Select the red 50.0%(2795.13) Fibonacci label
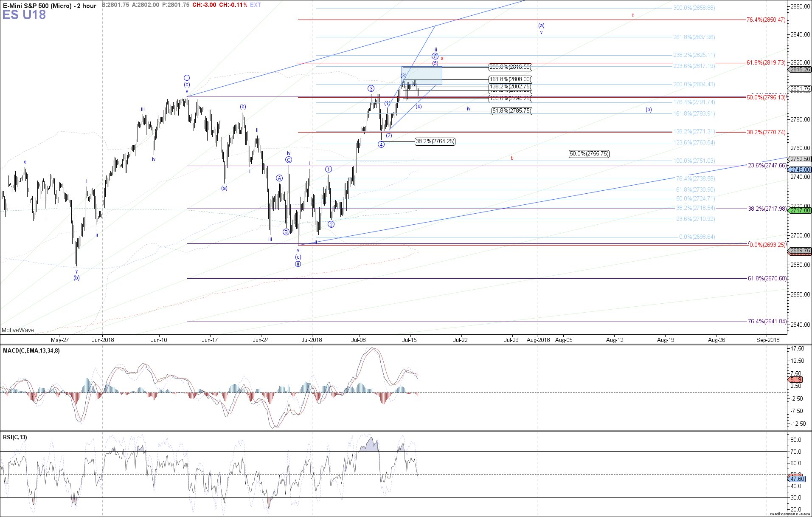Viewport: 812px width, 517px height. (766, 98)
